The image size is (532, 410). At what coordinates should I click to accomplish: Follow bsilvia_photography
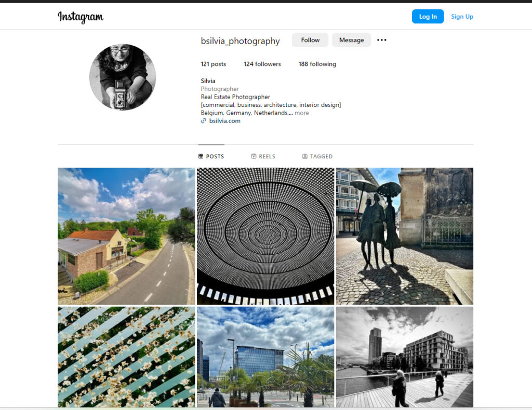[310, 40]
